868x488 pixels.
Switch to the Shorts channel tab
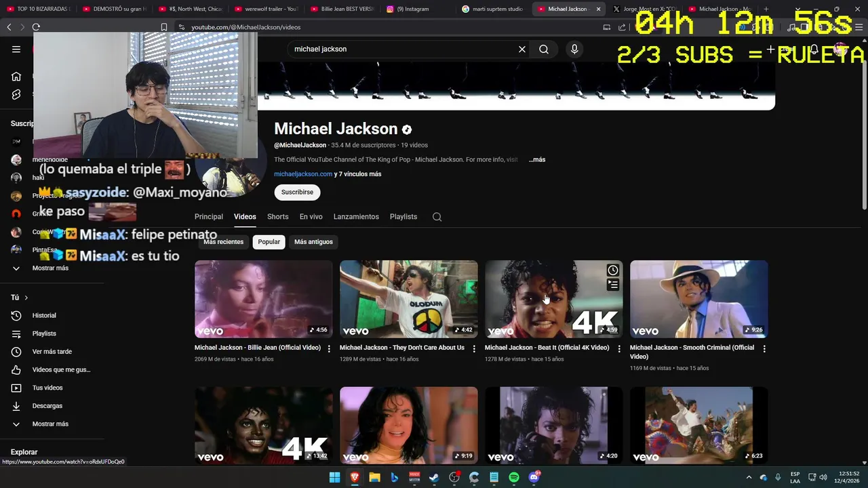(x=277, y=217)
